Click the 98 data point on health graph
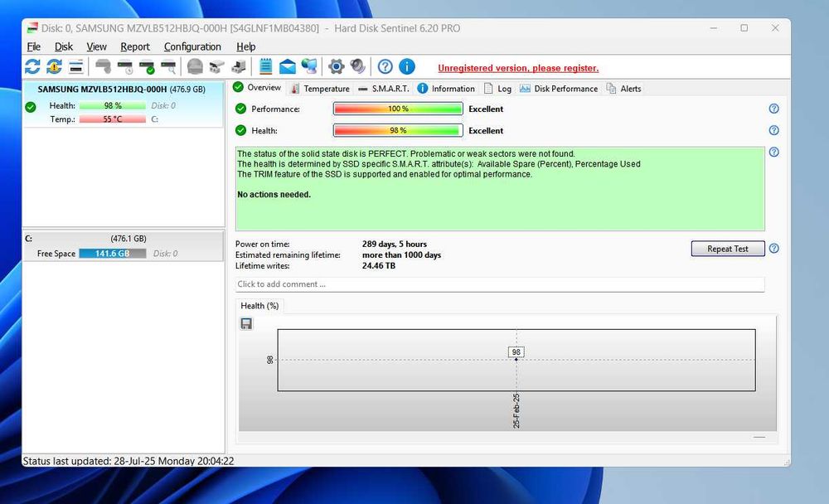Viewport: 829px width, 504px height. [516, 360]
